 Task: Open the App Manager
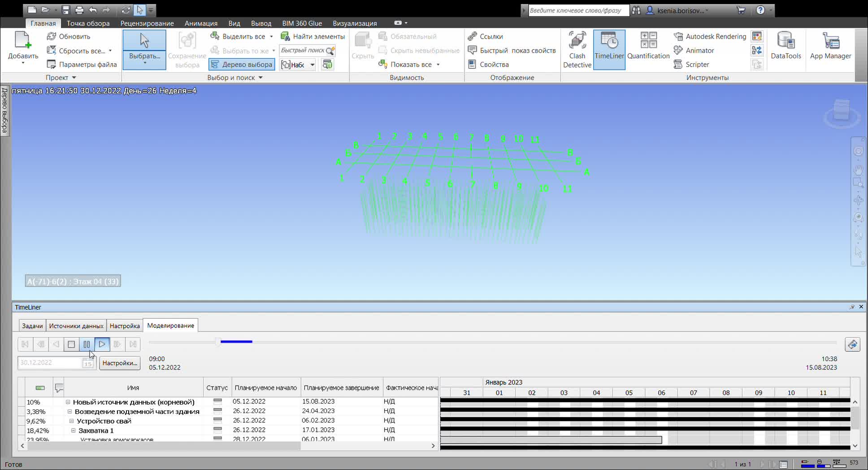[830, 46]
